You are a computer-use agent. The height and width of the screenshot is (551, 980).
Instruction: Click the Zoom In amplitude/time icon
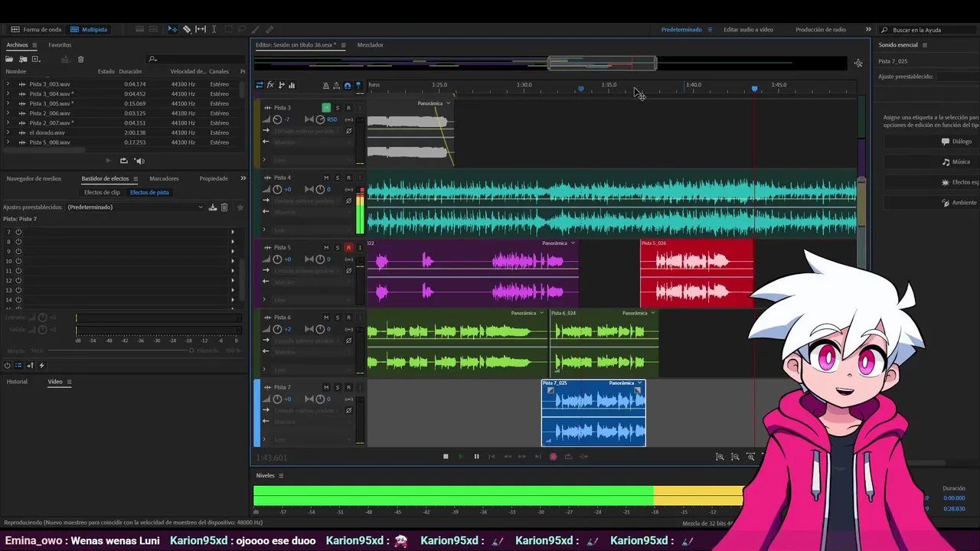coord(720,457)
